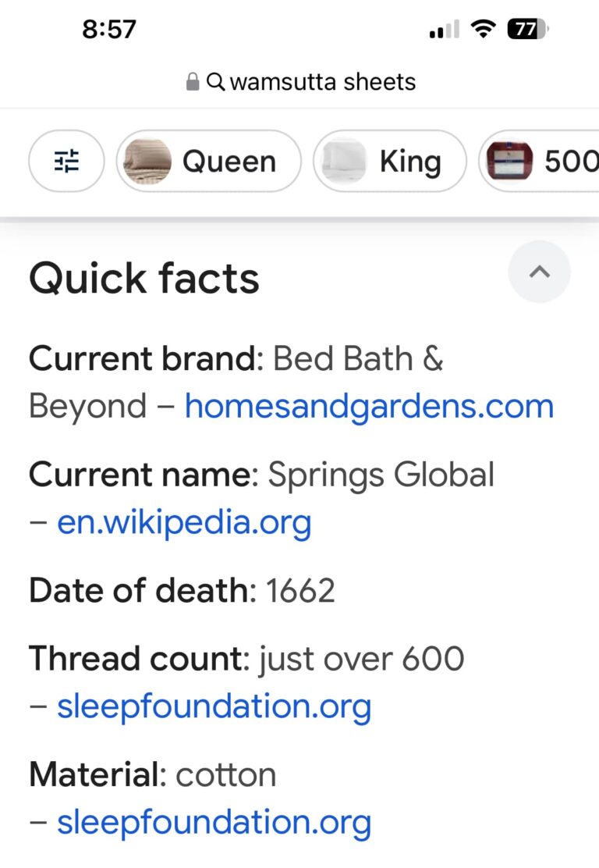599x868 pixels.
Task: Tap the 8:57 clock in status bar
Action: [x=109, y=30]
